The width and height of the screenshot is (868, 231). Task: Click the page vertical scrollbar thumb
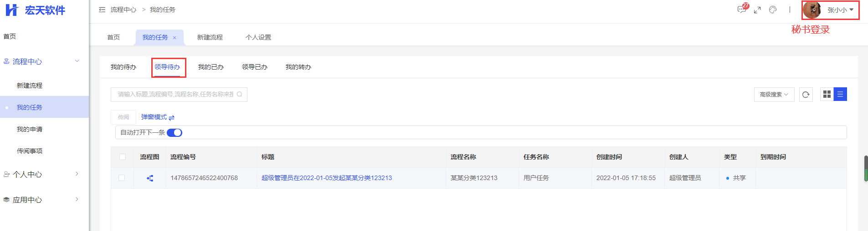click(x=866, y=169)
